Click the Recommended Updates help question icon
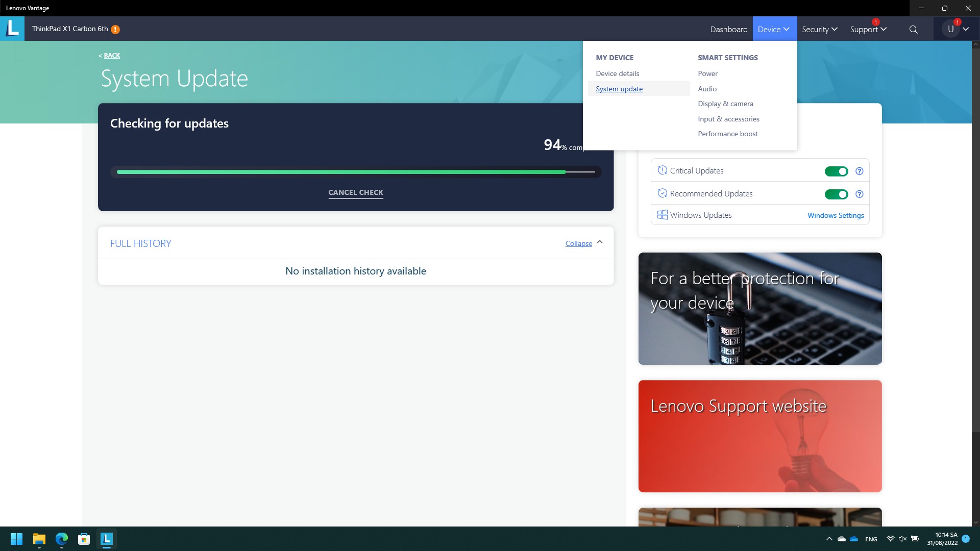Image resolution: width=980 pixels, height=551 pixels. coord(860,194)
